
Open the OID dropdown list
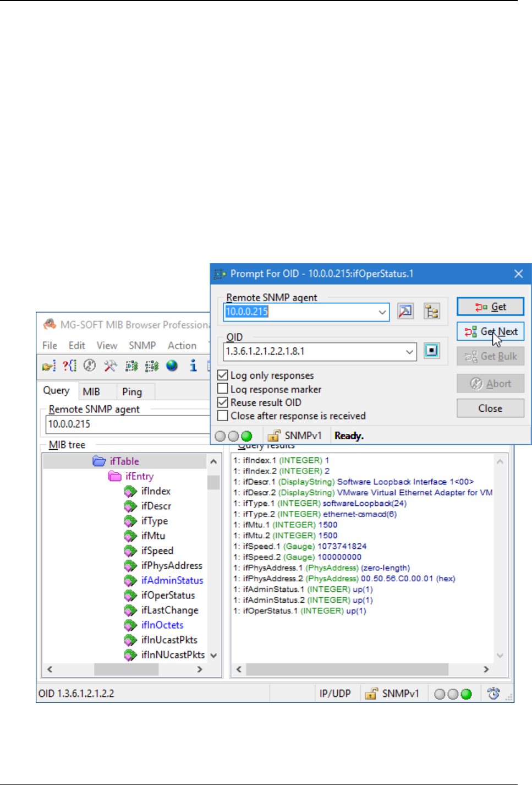pos(409,351)
